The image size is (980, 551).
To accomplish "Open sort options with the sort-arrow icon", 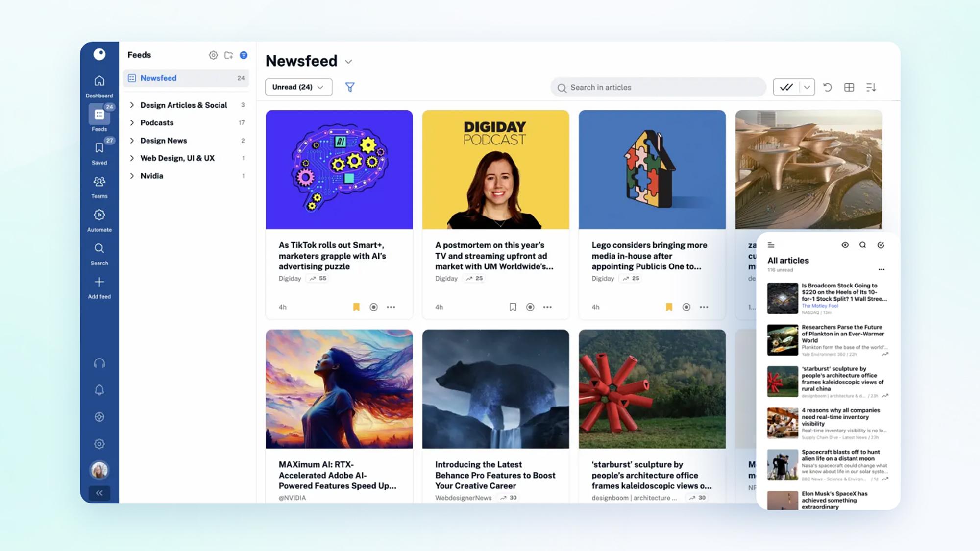I will 872,87.
